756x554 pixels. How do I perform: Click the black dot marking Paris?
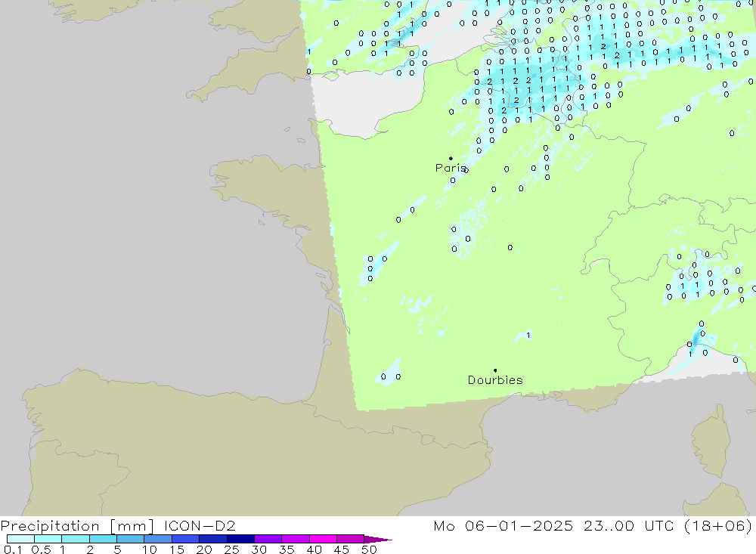[x=451, y=158]
